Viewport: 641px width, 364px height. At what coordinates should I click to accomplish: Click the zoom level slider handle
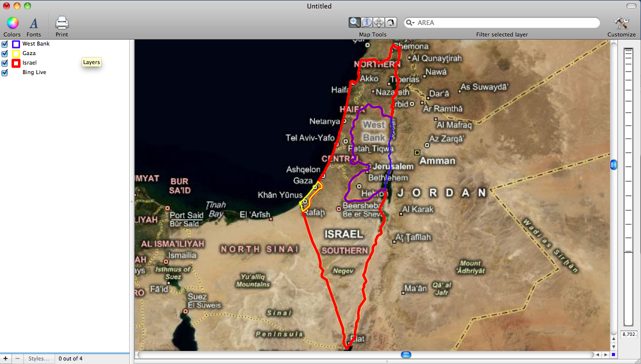tap(613, 165)
